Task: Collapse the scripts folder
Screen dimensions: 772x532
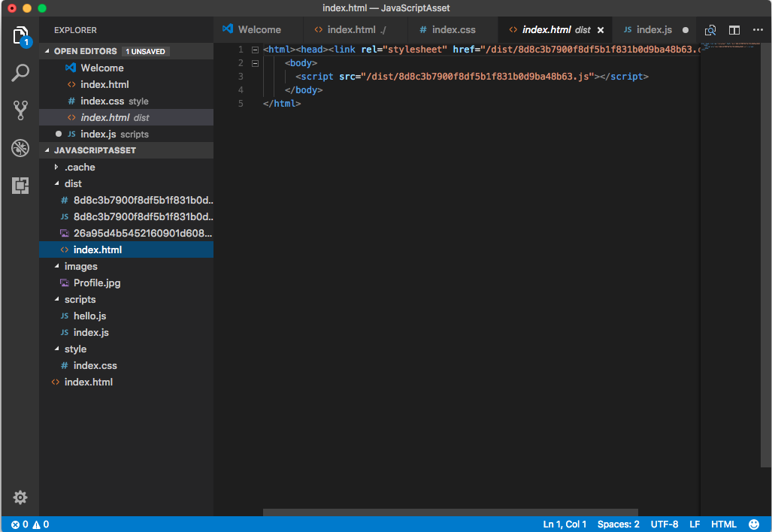Action: (x=56, y=299)
